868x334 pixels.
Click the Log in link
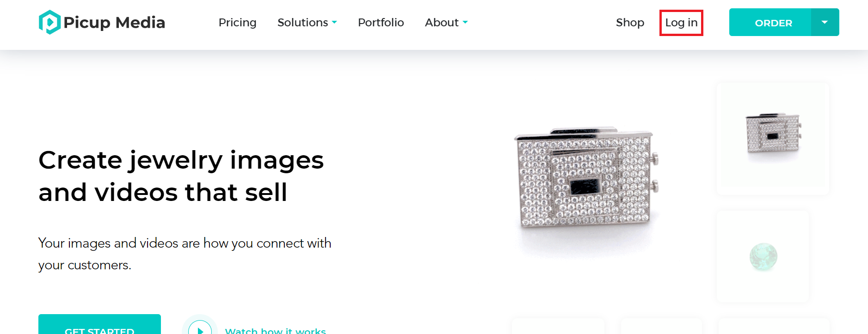pos(681,23)
